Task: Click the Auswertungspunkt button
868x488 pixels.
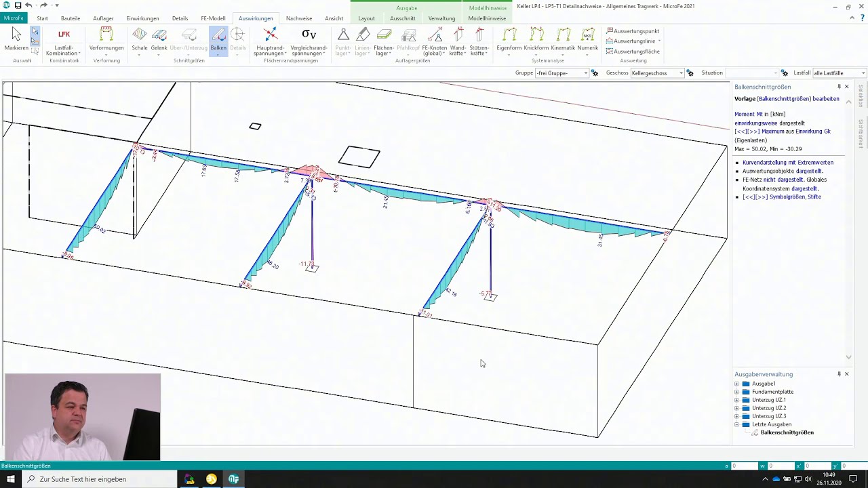Action: click(x=633, y=31)
